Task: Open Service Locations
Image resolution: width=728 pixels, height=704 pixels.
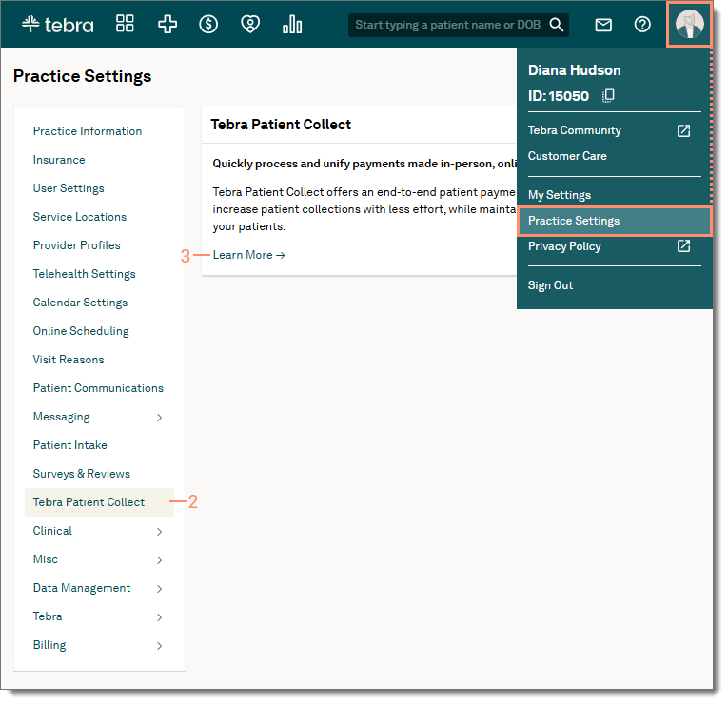Action: (79, 217)
